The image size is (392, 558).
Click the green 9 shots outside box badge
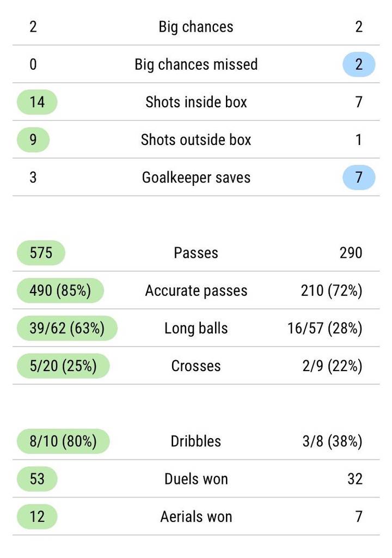pyautogui.click(x=33, y=139)
